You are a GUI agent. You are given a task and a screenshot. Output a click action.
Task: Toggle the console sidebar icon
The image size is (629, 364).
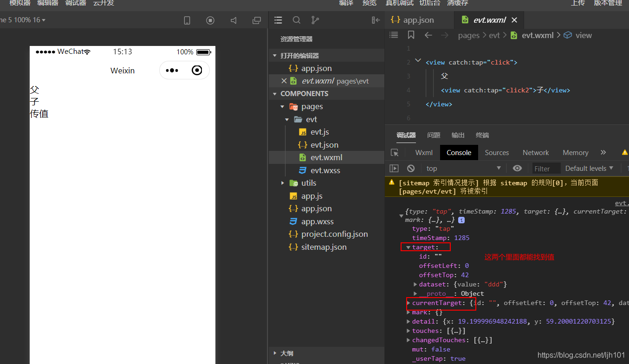click(x=394, y=168)
